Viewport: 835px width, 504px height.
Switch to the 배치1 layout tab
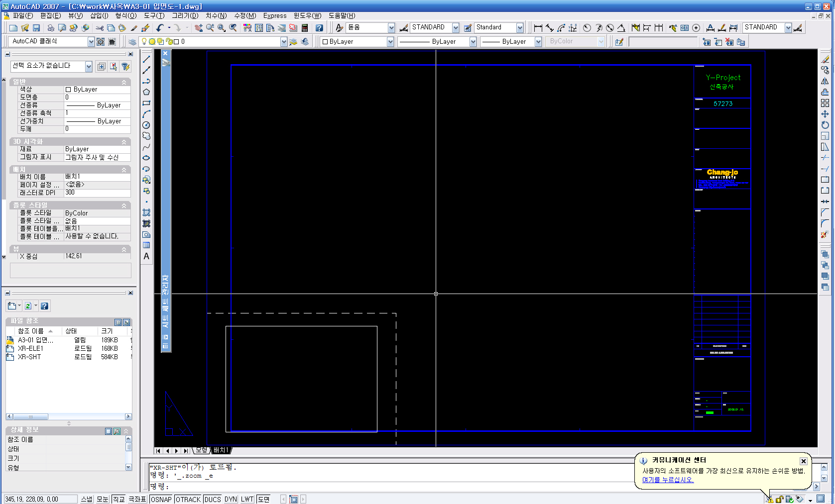click(221, 450)
